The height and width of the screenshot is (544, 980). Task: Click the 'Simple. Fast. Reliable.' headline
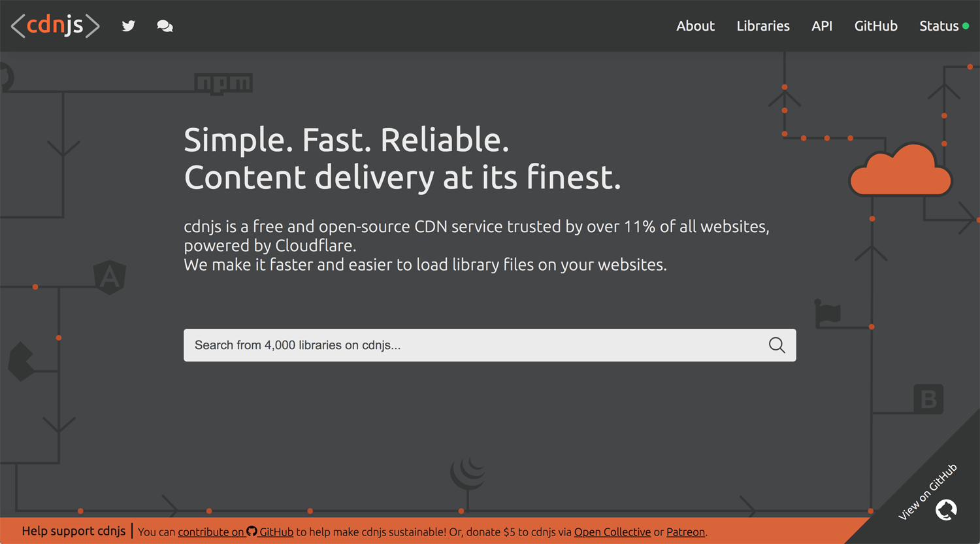click(346, 140)
